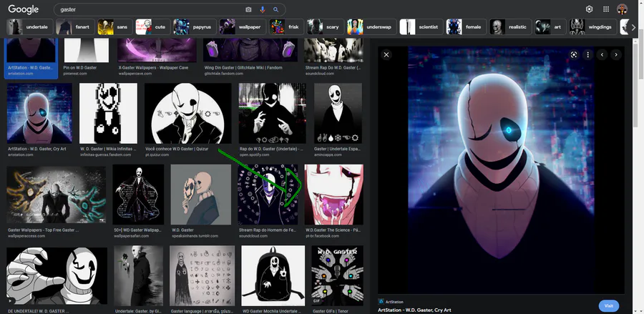Open Stream Rap do Homem de Fe... link

[268, 230]
